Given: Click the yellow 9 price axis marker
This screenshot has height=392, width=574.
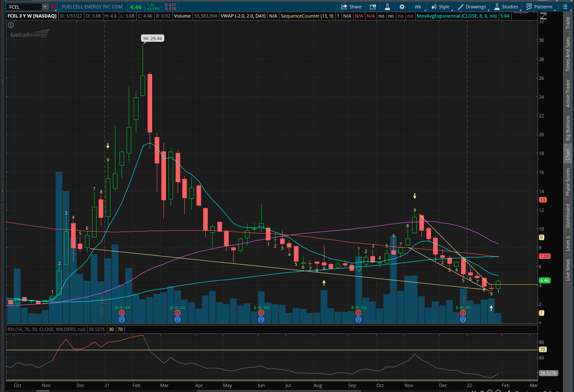Looking at the screenshot, I should [541, 237].
